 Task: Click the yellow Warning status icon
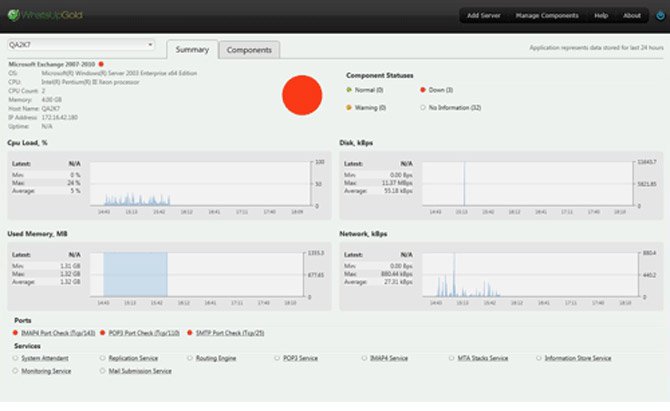pyautogui.click(x=349, y=108)
